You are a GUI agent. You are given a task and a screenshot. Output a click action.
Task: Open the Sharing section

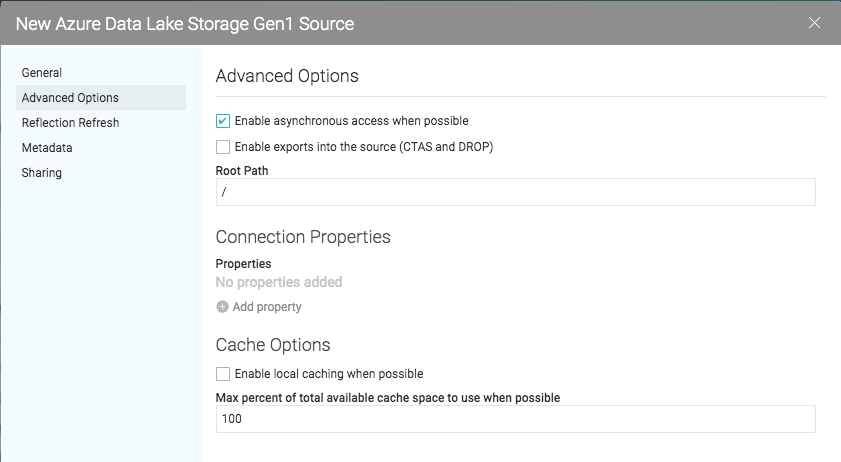(x=42, y=173)
